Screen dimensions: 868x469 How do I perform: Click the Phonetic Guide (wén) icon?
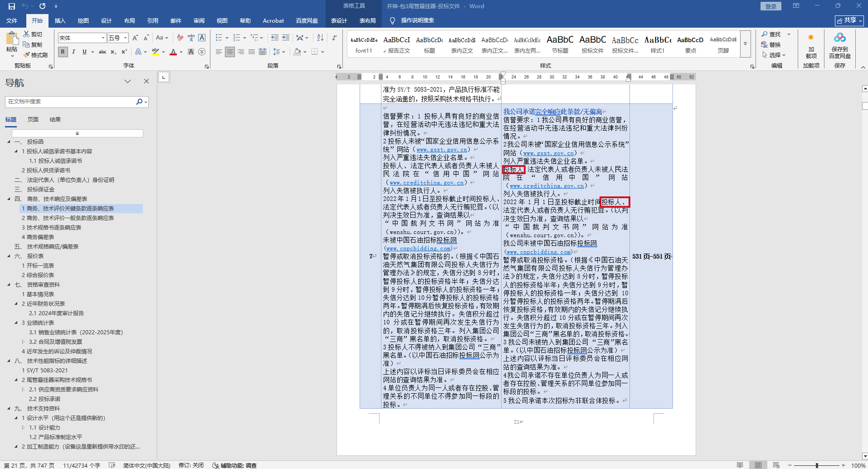coord(191,38)
